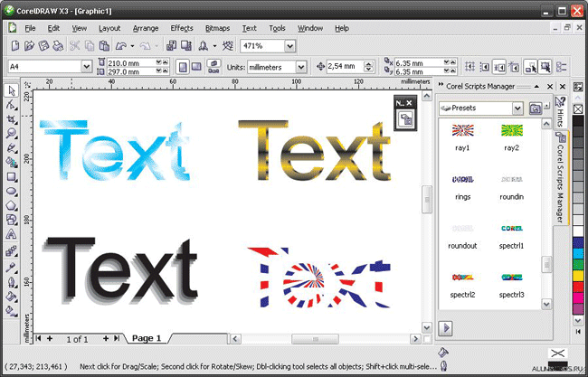The image size is (588, 377).
Task: Select the Polygon tool
Action: pos(11,205)
